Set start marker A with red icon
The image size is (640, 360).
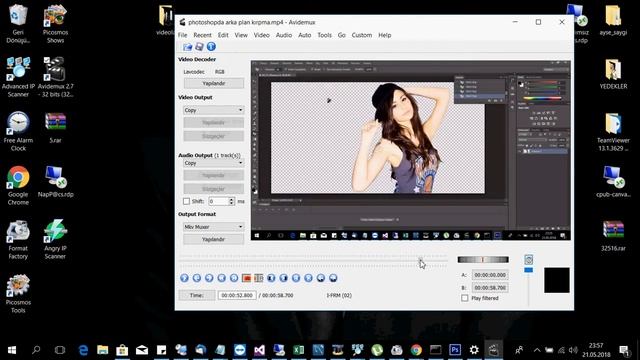(x=247, y=278)
